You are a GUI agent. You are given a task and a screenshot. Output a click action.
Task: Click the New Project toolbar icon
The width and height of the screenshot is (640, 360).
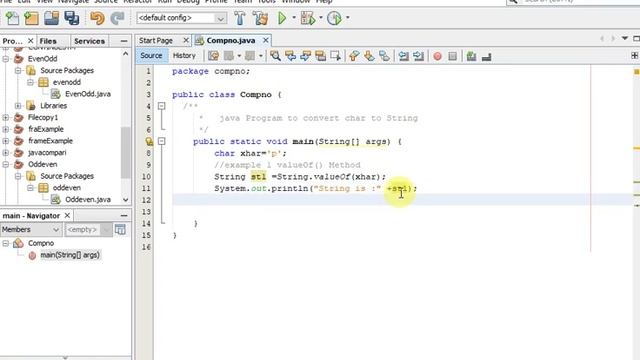pos(32,18)
